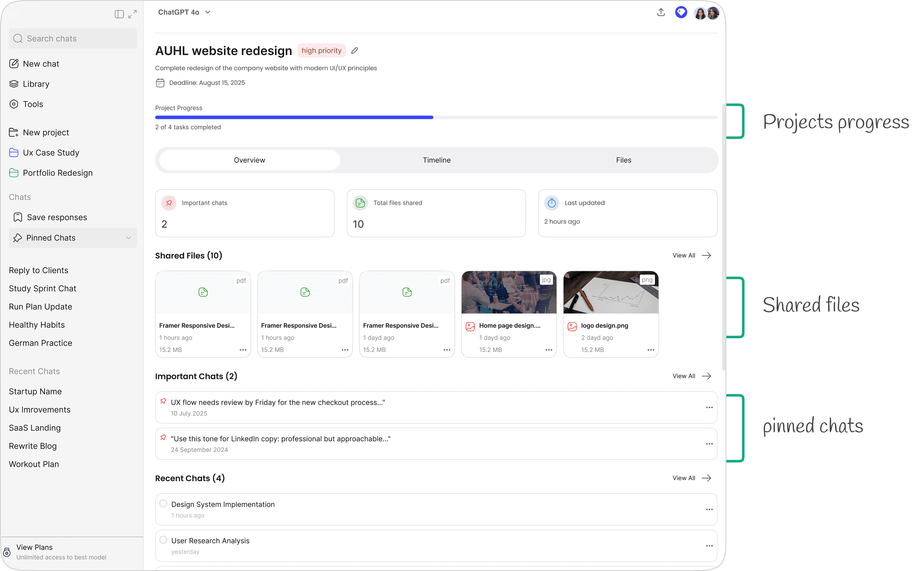
Task: Open the Home page design jpg thumbnail
Action: coord(509,292)
